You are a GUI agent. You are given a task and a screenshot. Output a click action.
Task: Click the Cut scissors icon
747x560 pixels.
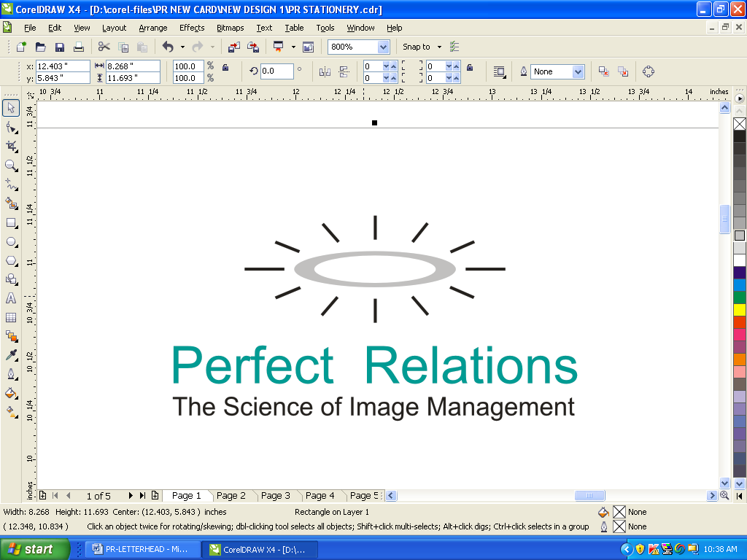104,47
